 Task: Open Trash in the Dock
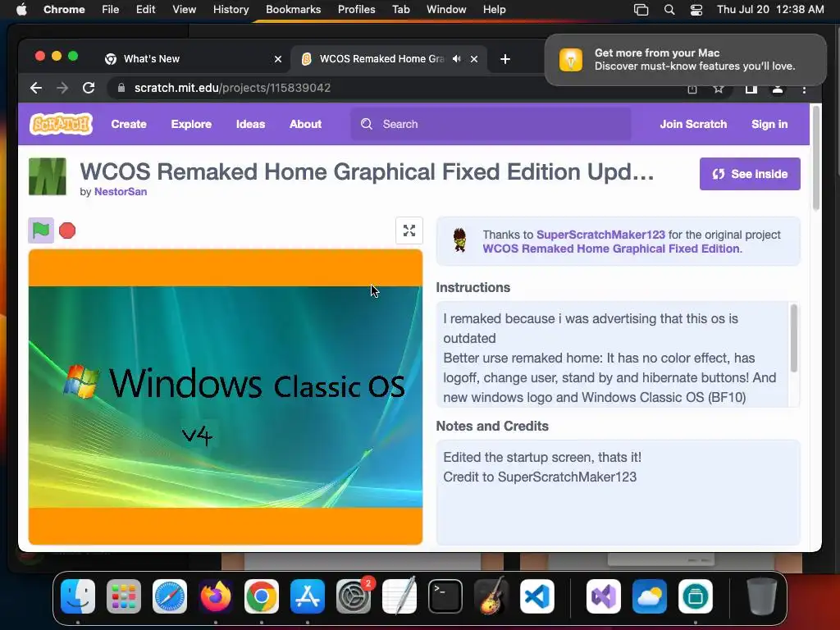(x=762, y=596)
